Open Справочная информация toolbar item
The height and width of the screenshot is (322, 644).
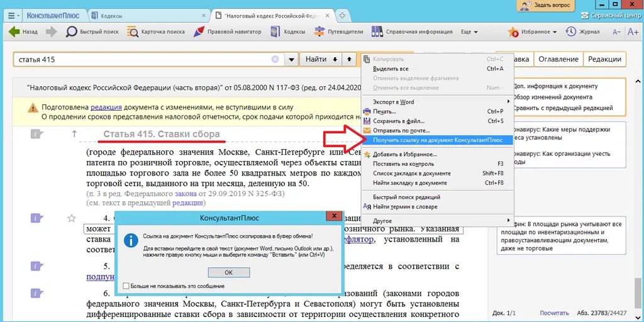[412, 31]
